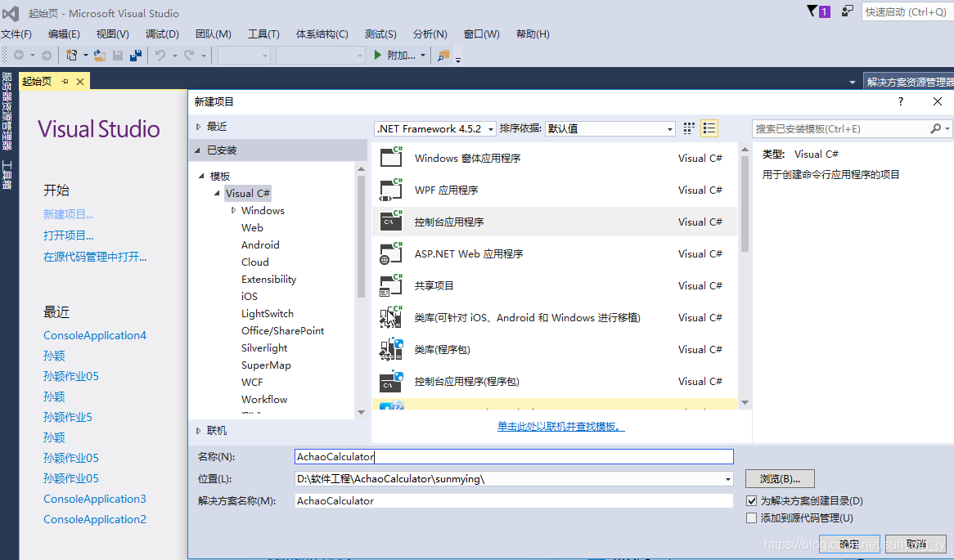Open the 编辑(E) menu

[64, 34]
